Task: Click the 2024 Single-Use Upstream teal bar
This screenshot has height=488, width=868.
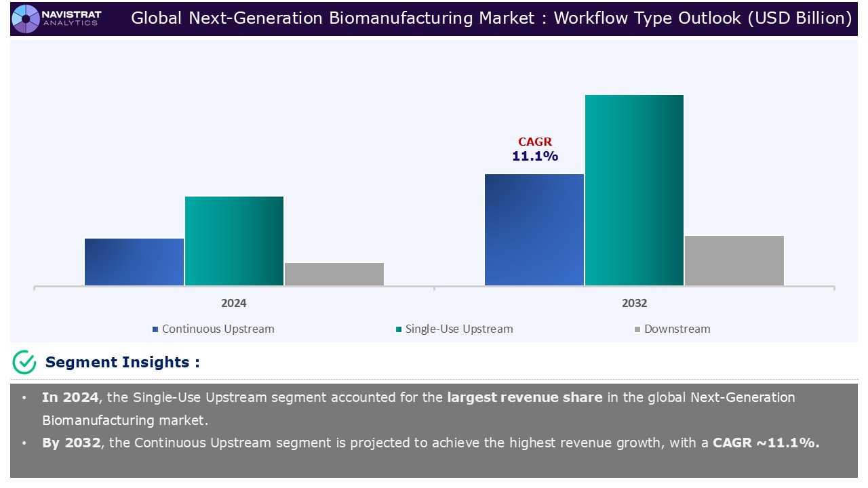Action: 234,241
